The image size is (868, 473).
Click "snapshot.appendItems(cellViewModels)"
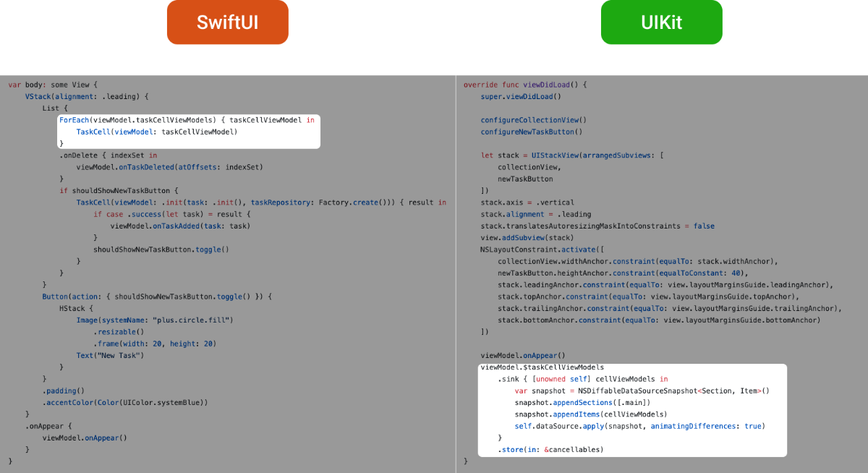pyautogui.click(x=591, y=414)
